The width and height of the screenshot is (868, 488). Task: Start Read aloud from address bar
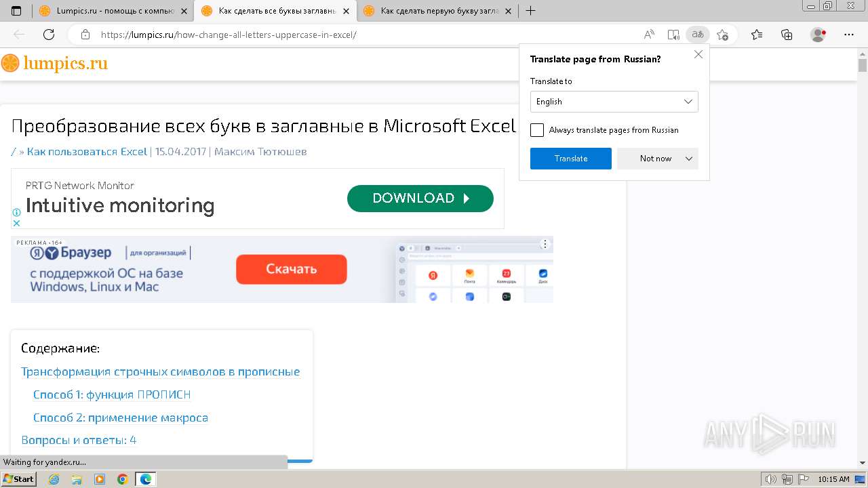tap(649, 35)
